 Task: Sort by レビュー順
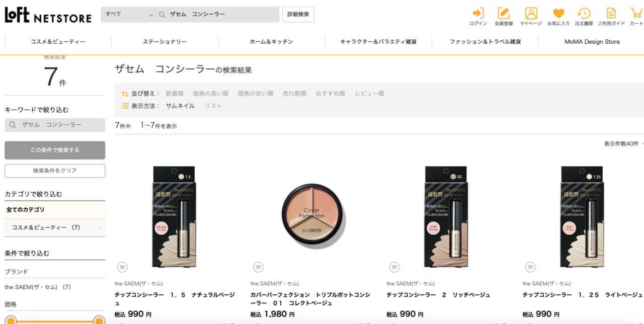[369, 94]
